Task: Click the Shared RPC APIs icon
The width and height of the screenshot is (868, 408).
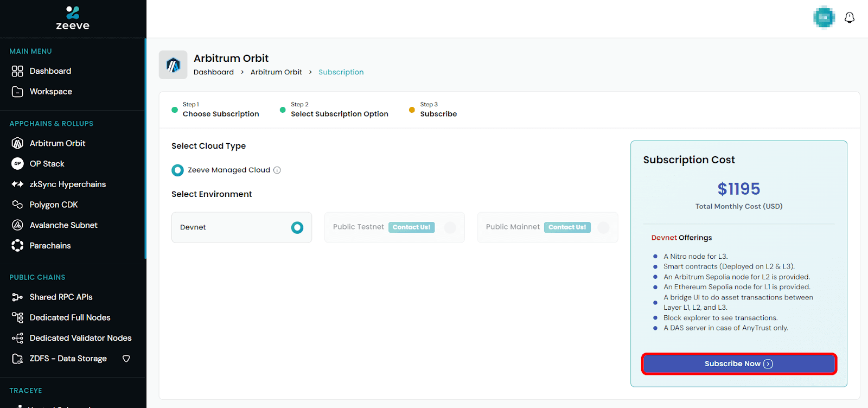Action: point(17,297)
